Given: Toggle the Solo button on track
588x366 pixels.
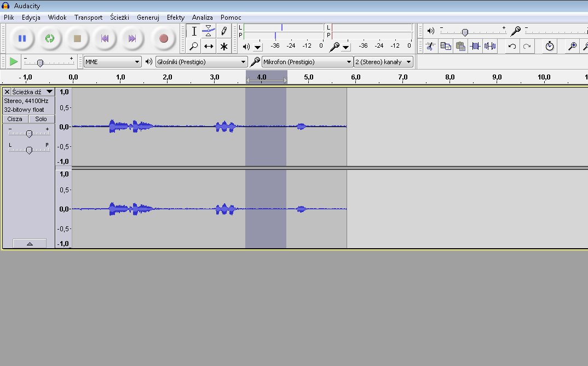Looking at the screenshot, I should 41,119.
